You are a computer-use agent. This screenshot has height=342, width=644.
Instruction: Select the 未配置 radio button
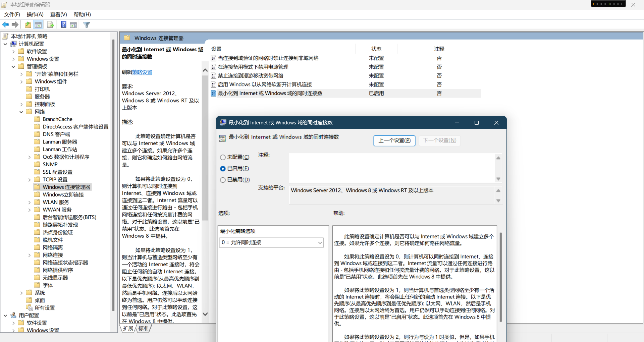click(x=223, y=157)
